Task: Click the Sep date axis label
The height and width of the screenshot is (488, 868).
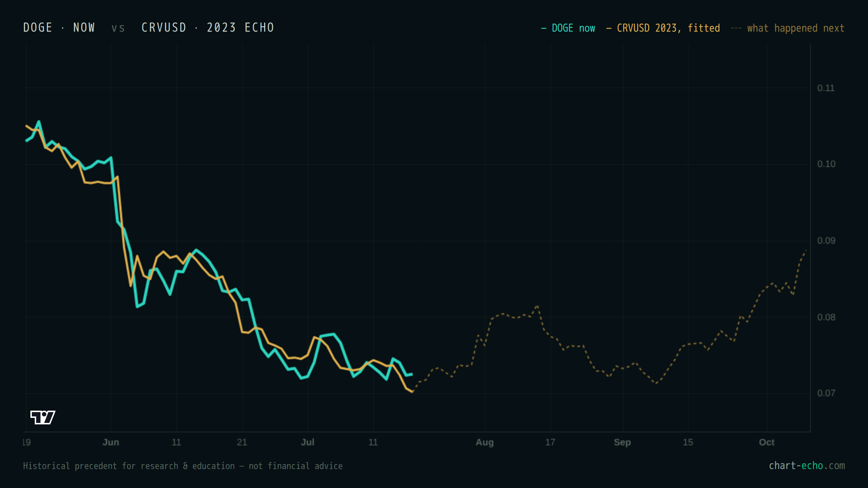Action: 622,442
